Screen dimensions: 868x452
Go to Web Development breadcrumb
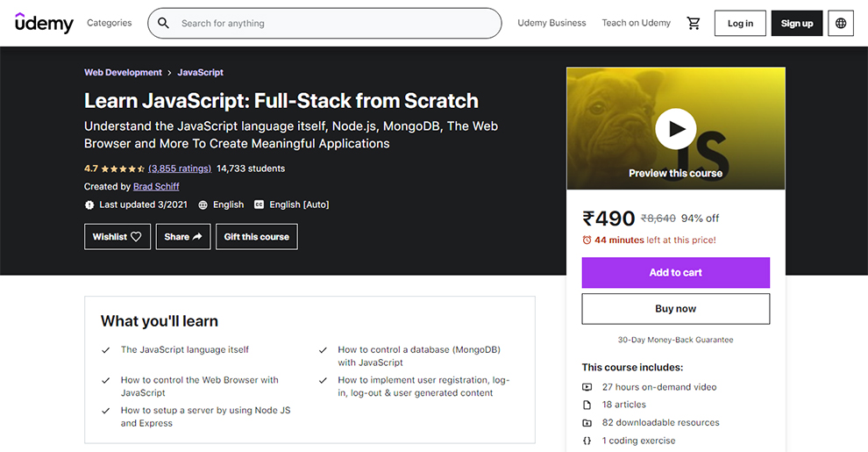coord(123,73)
